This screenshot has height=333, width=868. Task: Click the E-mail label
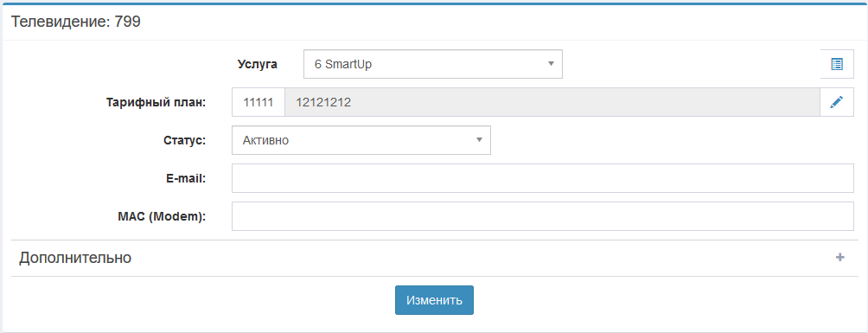click(x=186, y=178)
